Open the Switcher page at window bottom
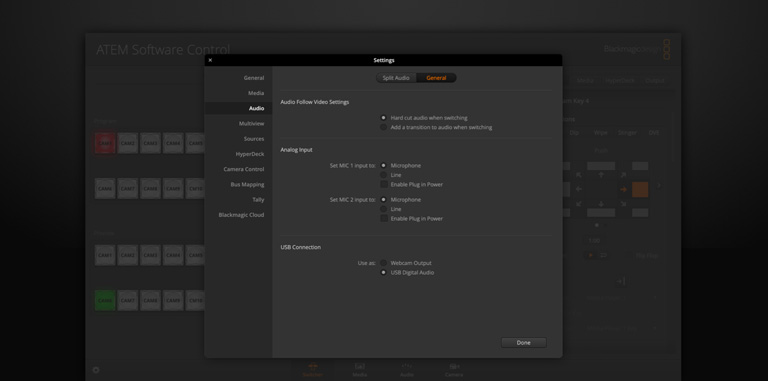Viewport: 768px width, 381px height. (x=312, y=370)
